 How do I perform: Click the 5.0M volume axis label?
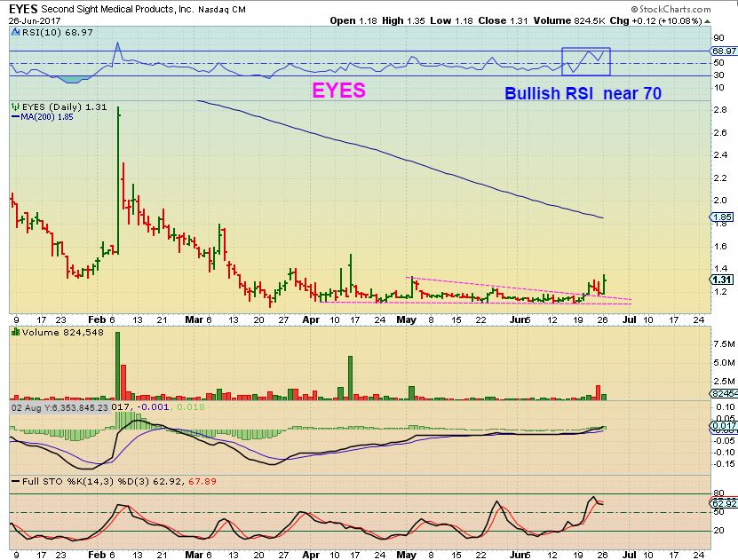pos(725,362)
